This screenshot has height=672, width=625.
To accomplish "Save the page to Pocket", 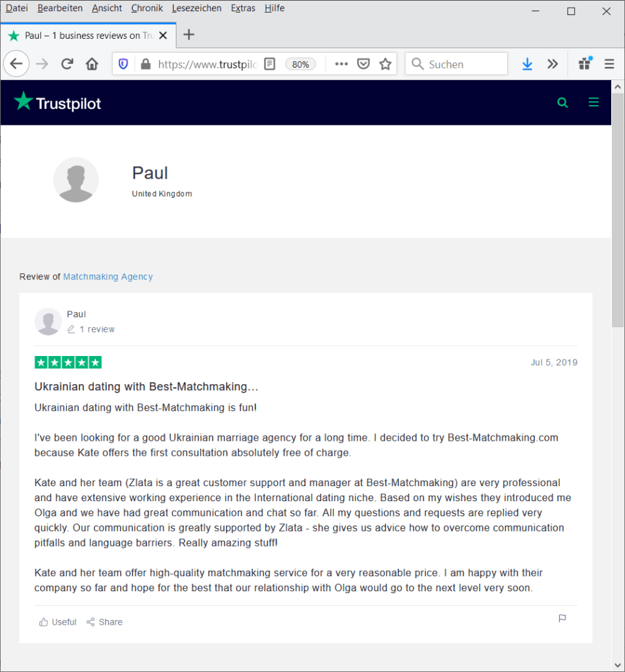I will (x=363, y=64).
